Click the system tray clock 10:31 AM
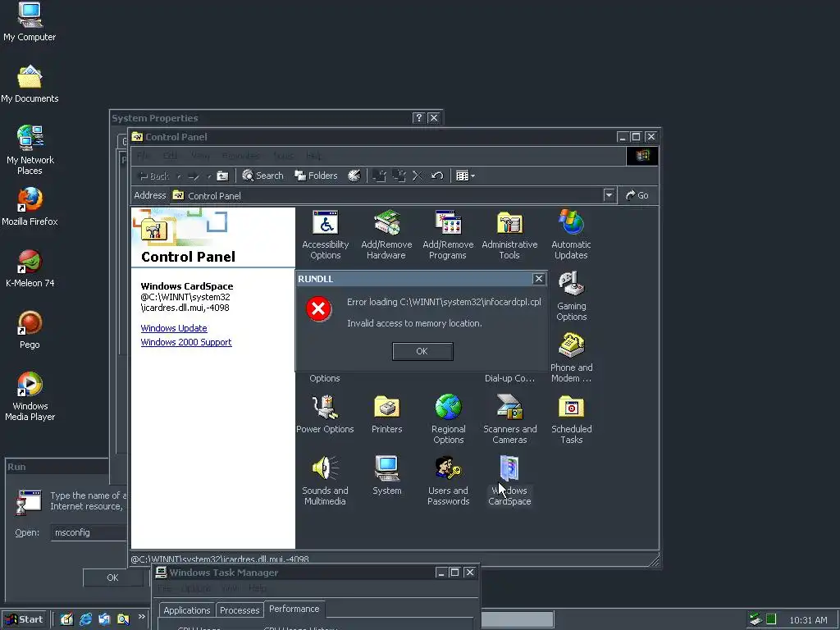 click(x=808, y=620)
